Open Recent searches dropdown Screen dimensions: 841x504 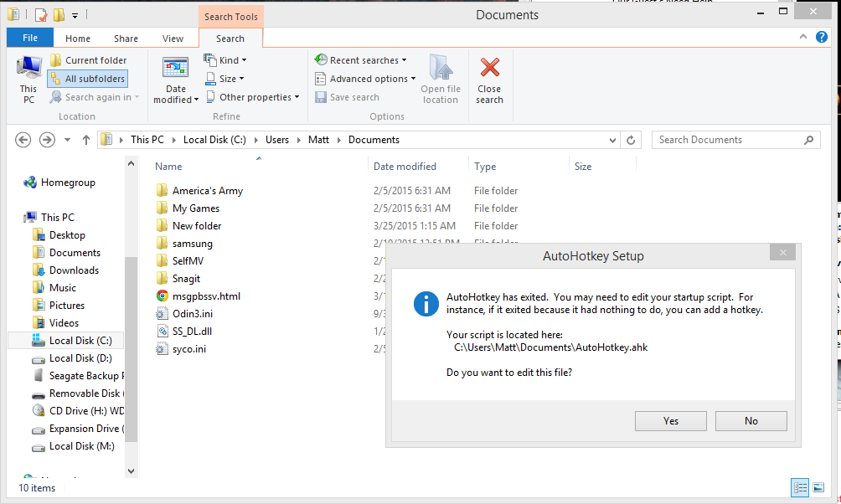click(360, 60)
